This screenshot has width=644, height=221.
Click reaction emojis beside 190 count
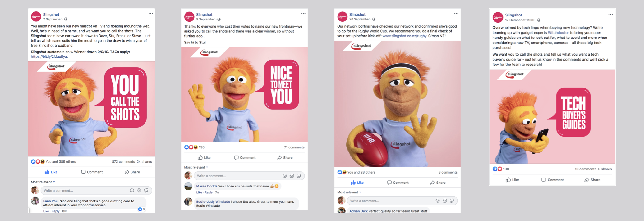tap(191, 147)
